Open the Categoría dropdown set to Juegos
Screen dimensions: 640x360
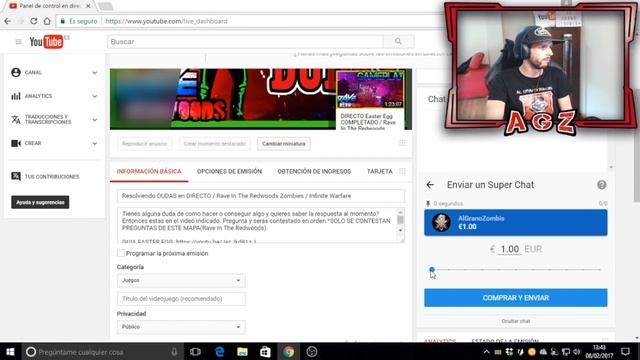click(x=181, y=280)
